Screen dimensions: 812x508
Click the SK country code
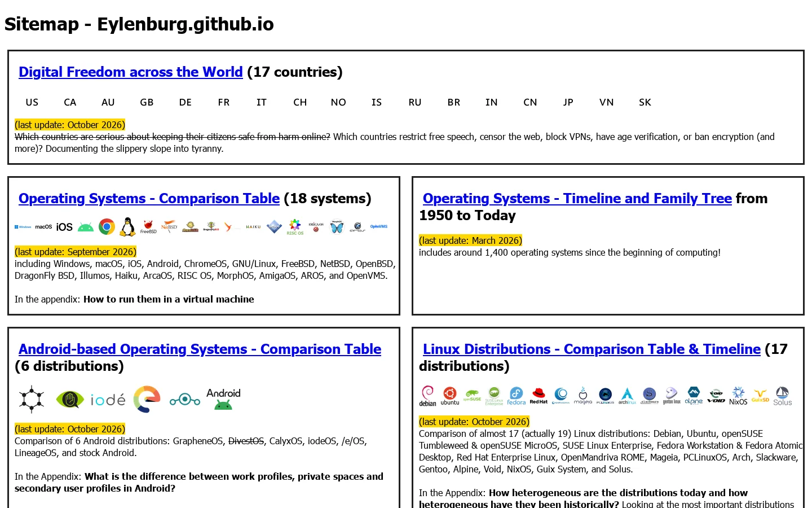click(645, 102)
